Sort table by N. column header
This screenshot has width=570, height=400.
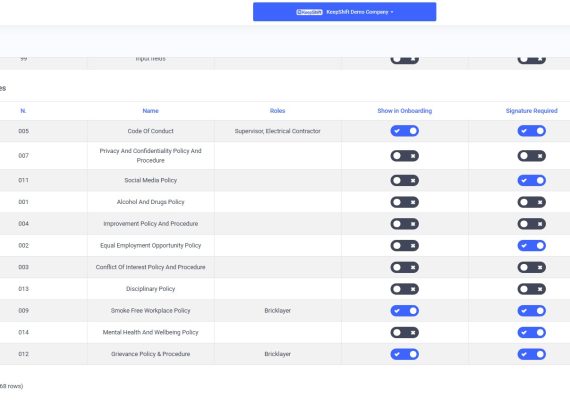click(23, 111)
